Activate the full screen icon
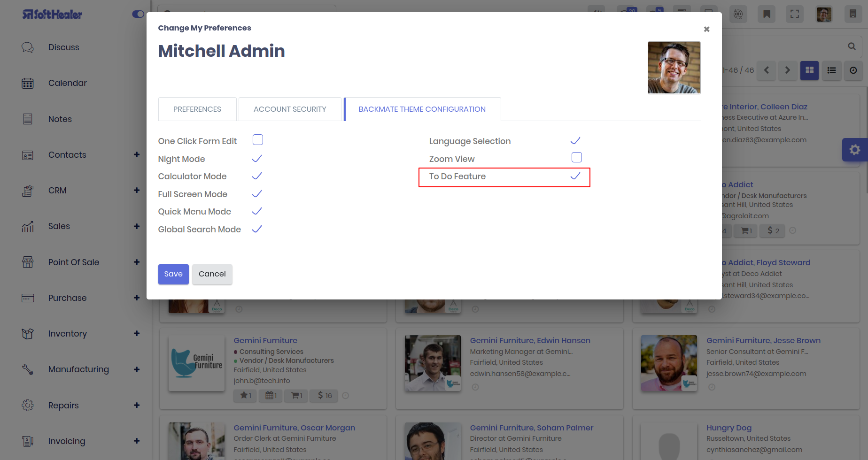Viewport: 868px width, 460px height. (795, 14)
